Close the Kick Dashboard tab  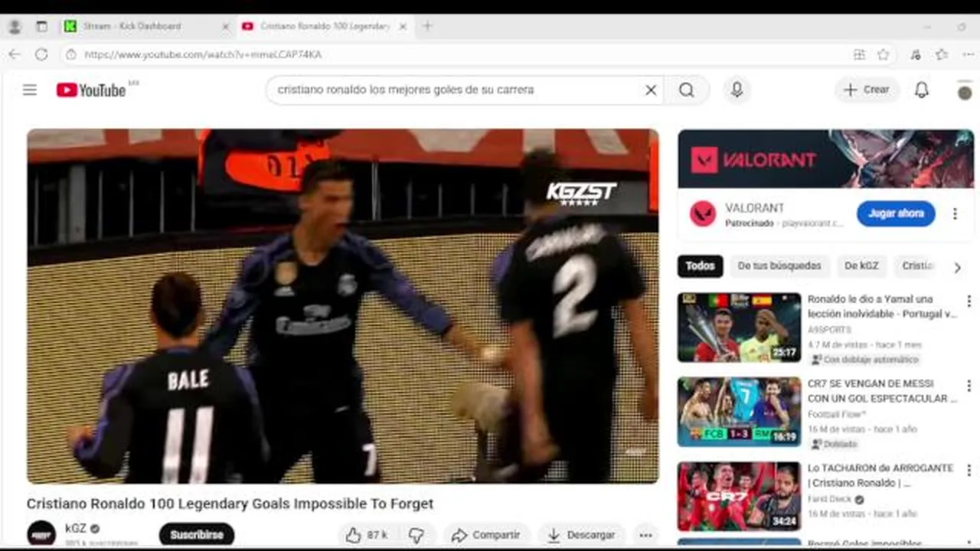click(x=225, y=26)
